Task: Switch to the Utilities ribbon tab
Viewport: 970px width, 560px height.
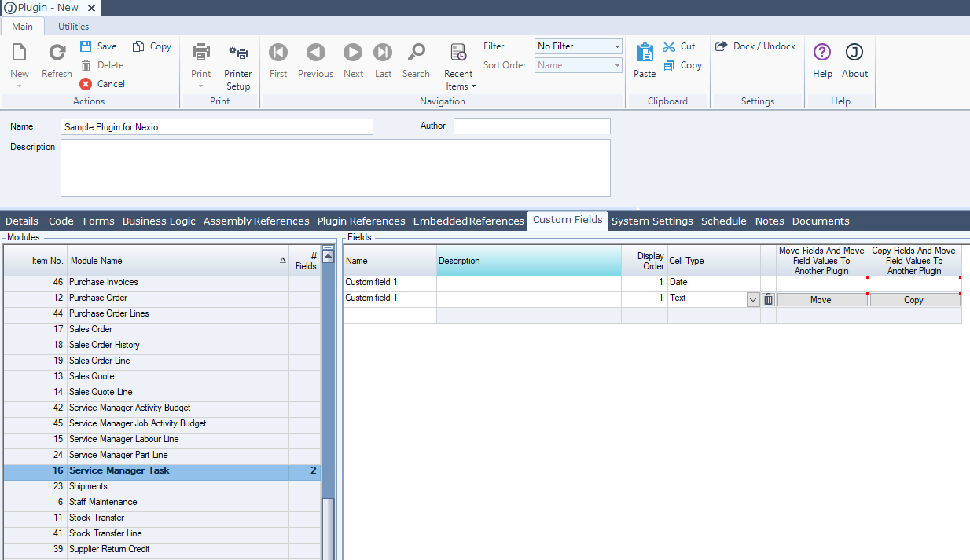Action: (73, 27)
